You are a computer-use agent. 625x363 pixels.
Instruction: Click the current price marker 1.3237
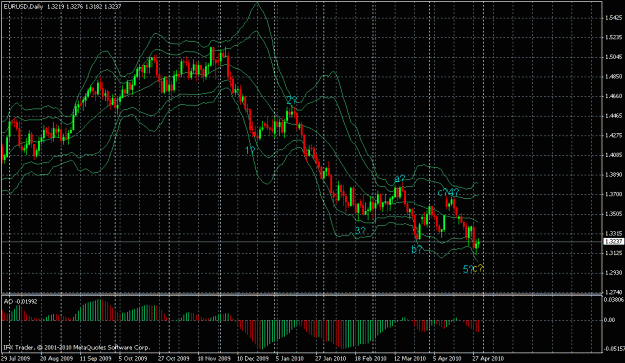coord(613,241)
